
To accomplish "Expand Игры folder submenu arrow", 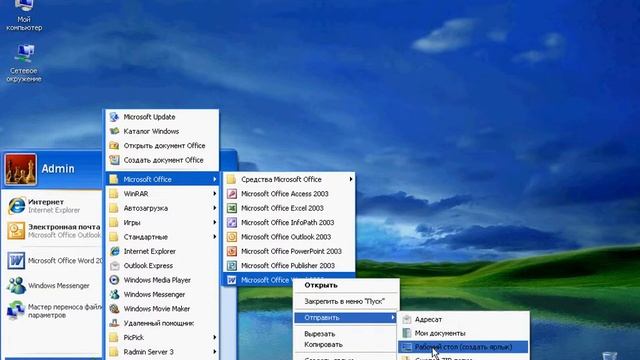I will (214, 222).
